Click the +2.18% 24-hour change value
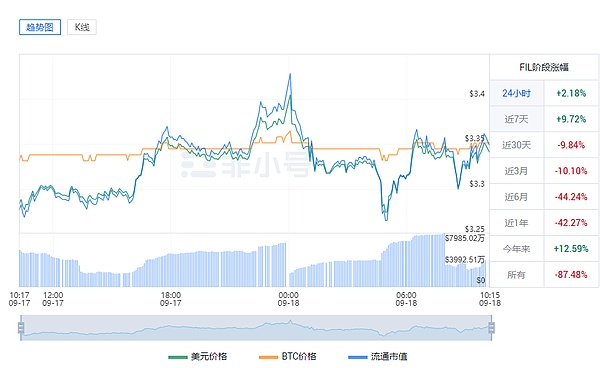 click(571, 93)
